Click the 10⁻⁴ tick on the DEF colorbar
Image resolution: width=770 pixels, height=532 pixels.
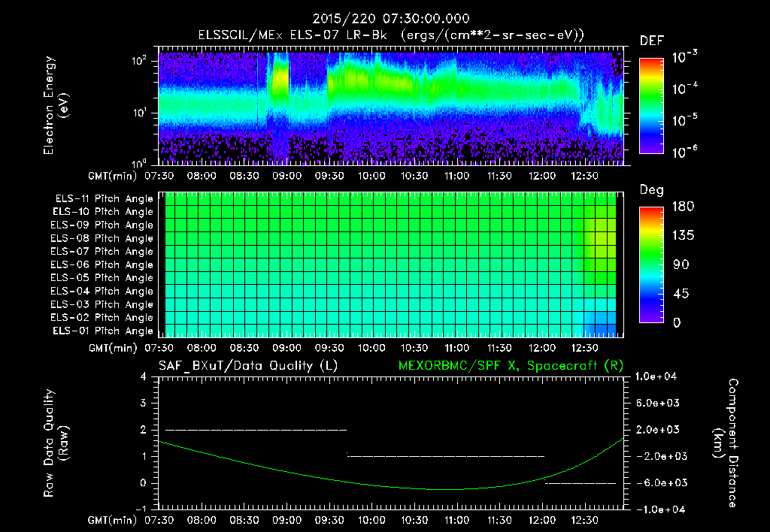684,89
